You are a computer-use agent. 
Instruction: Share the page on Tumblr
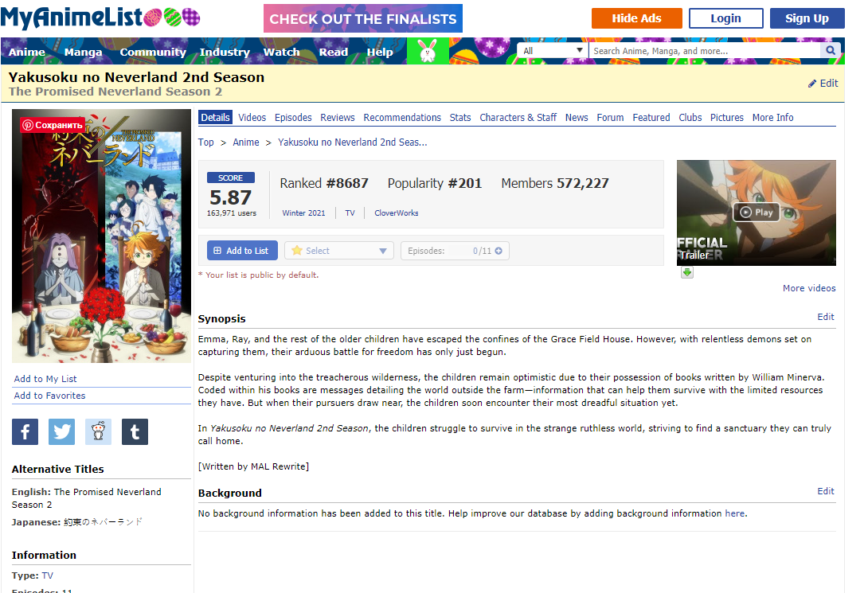pyautogui.click(x=135, y=431)
